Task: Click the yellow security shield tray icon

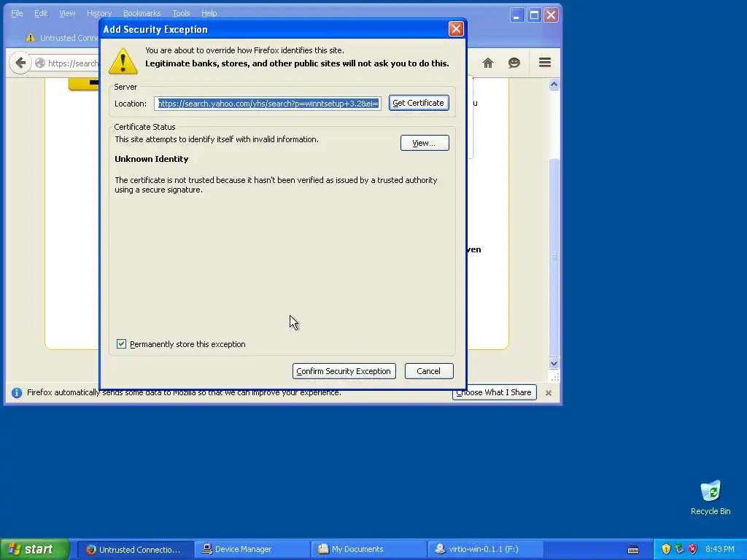Action: [666, 549]
